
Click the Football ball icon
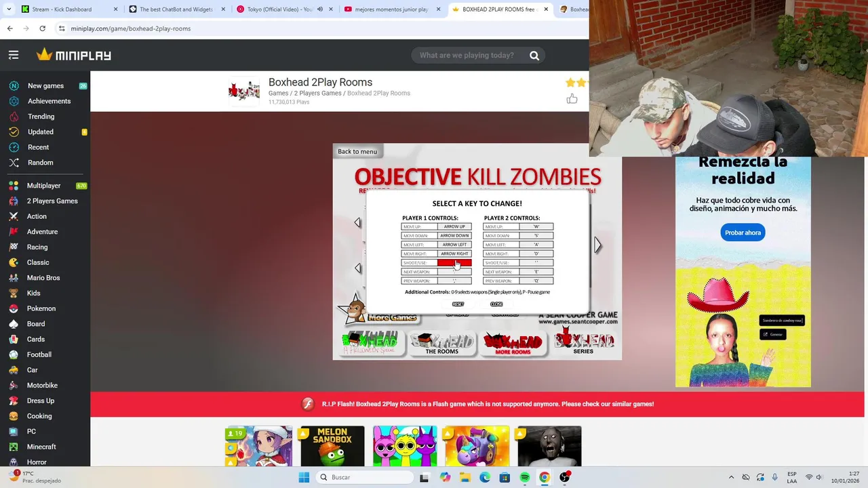pos(14,354)
